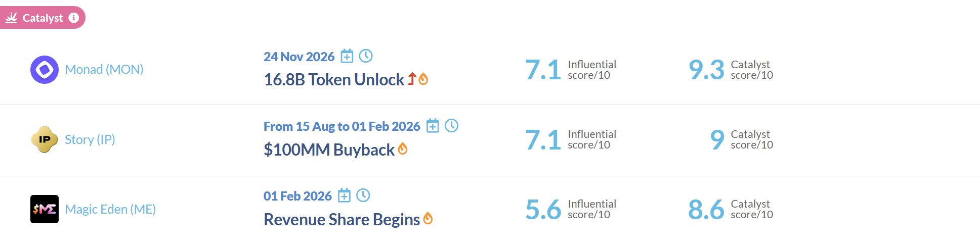This screenshot has width=980, height=248.
Task: Open the Story (IP) coin link
Action: (90, 139)
